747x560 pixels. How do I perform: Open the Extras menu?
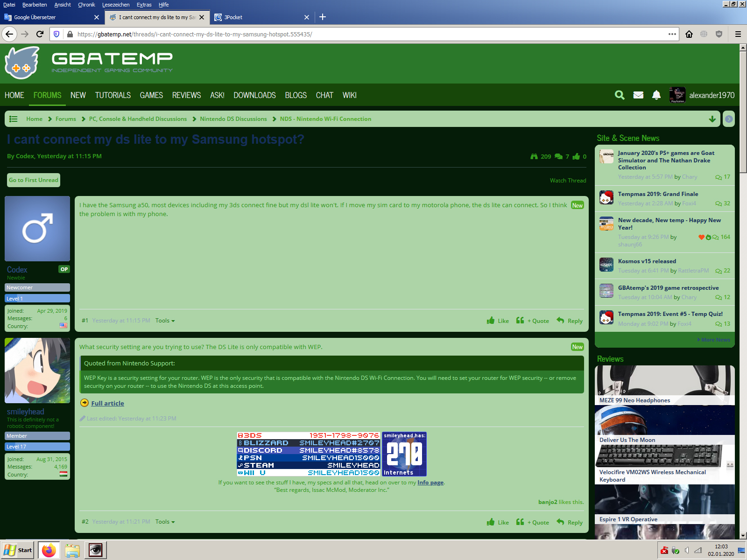point(144,5)
